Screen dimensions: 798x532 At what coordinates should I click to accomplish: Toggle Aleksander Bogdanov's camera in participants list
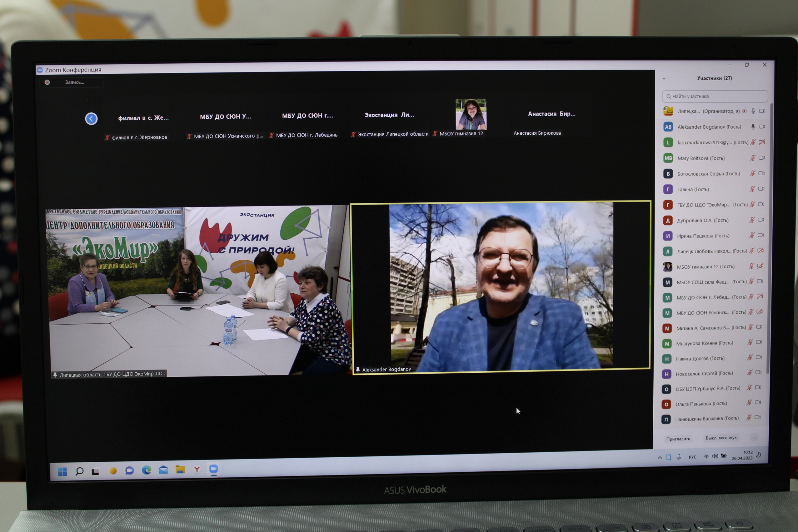[x=762, y=127]
